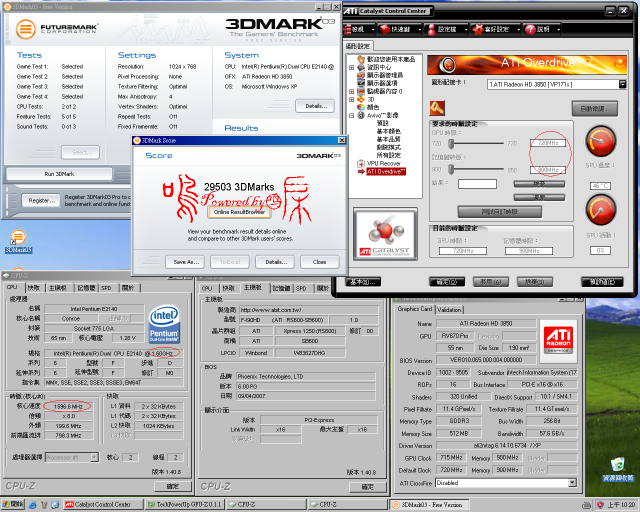Select the 圖形設定 tab in Catalyst
This screenshot has width=640, height=512.
point(358,46)
